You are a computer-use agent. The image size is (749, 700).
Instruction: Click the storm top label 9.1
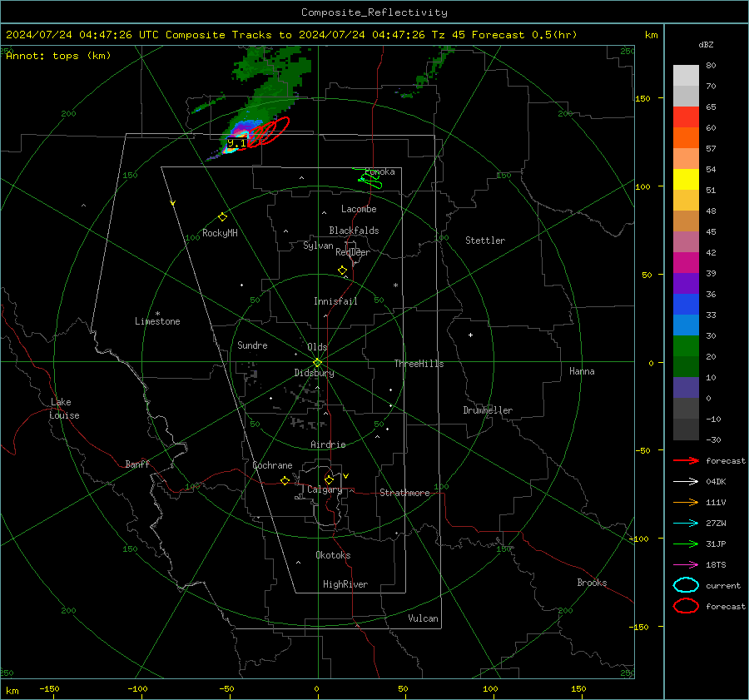pos(236,143)
